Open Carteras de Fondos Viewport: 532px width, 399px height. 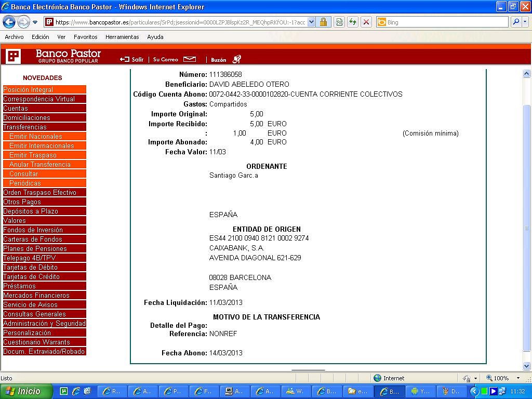(45, 239)
